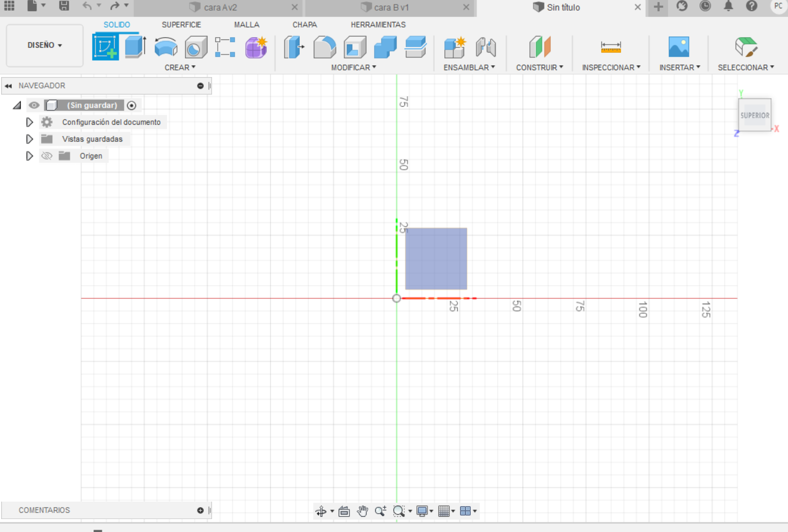Select the Measure tool

(x=611, y=47)
